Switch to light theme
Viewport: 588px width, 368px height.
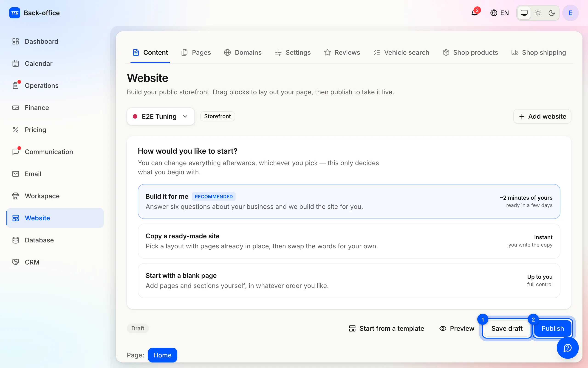[538, 13]
